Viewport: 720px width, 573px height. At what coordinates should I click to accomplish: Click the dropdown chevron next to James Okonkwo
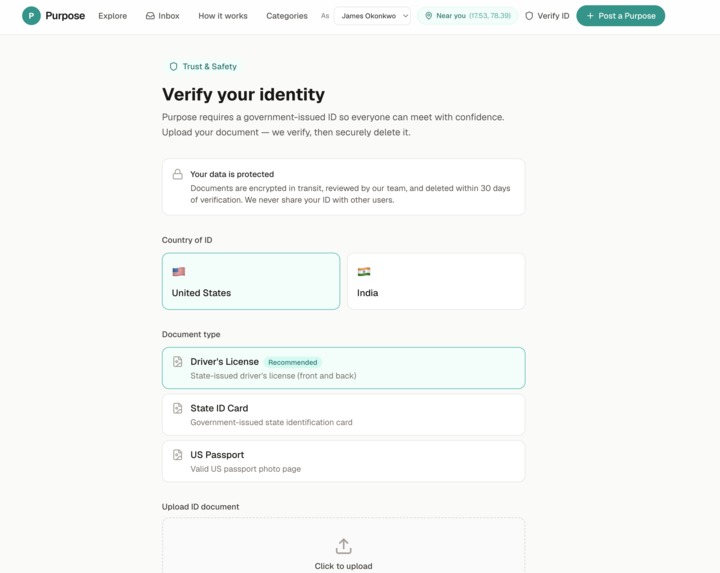(x=405, y=16)
